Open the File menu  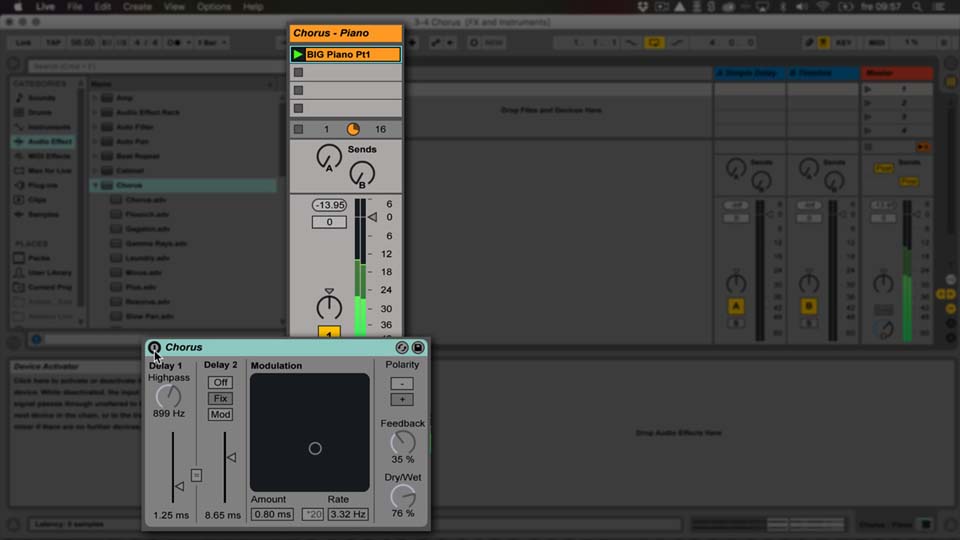[x=75, y=7]
